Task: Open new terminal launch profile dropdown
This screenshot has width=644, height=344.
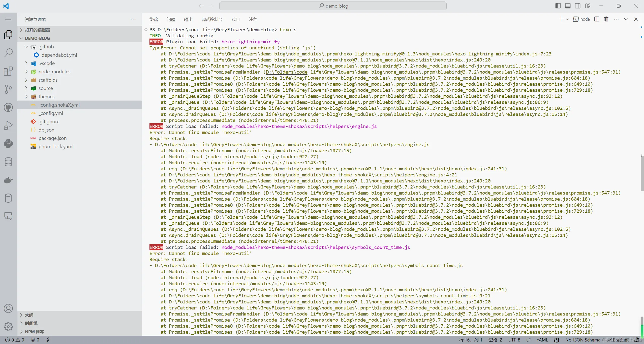Action: pos(567,19)
